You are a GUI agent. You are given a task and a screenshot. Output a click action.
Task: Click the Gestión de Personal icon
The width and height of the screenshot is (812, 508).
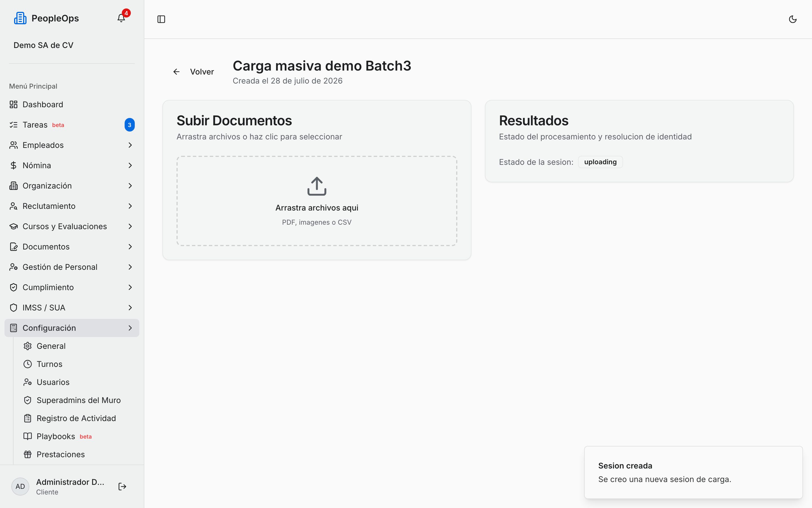pyautogui.click(x=14, y=267)
